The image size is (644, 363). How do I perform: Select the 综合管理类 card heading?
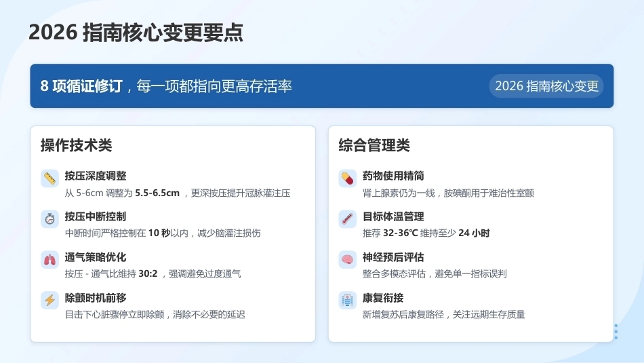click(374, 145)
